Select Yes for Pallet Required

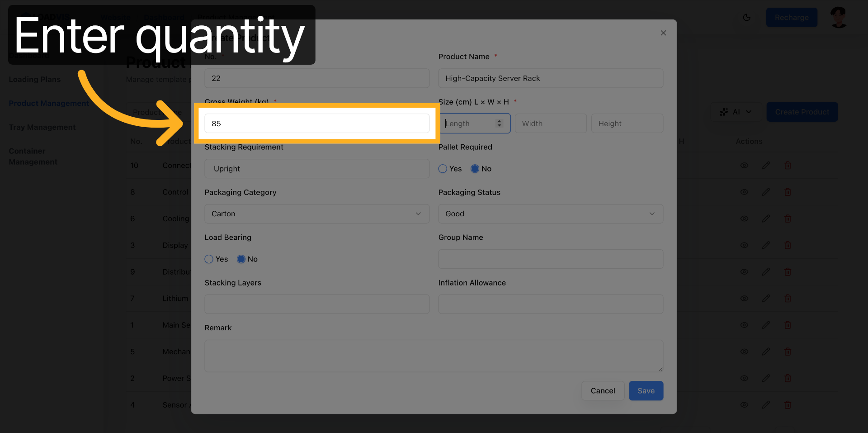coord(443,169)
